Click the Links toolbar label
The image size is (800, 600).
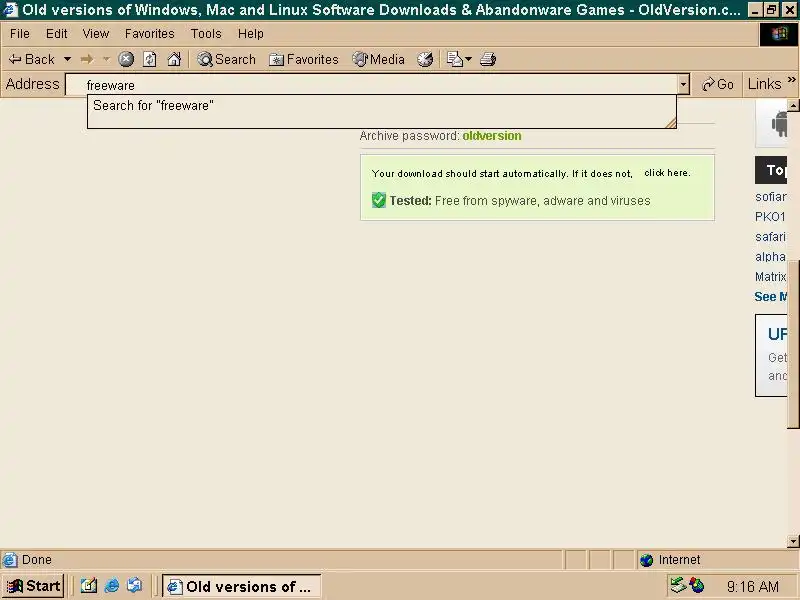tap(764, 84)
